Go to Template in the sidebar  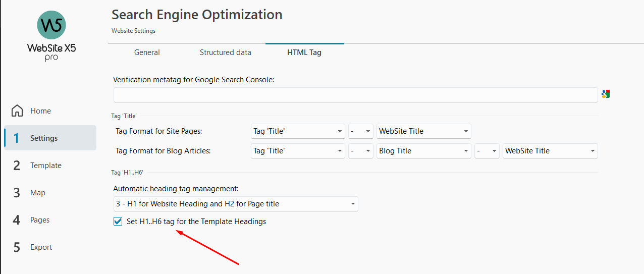click(x=46, y=166)
